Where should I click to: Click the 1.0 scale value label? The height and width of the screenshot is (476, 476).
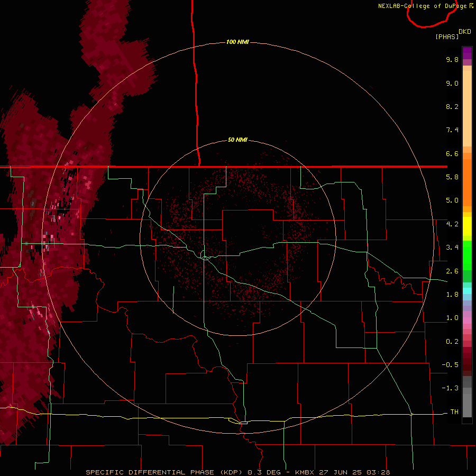[452, 318]
